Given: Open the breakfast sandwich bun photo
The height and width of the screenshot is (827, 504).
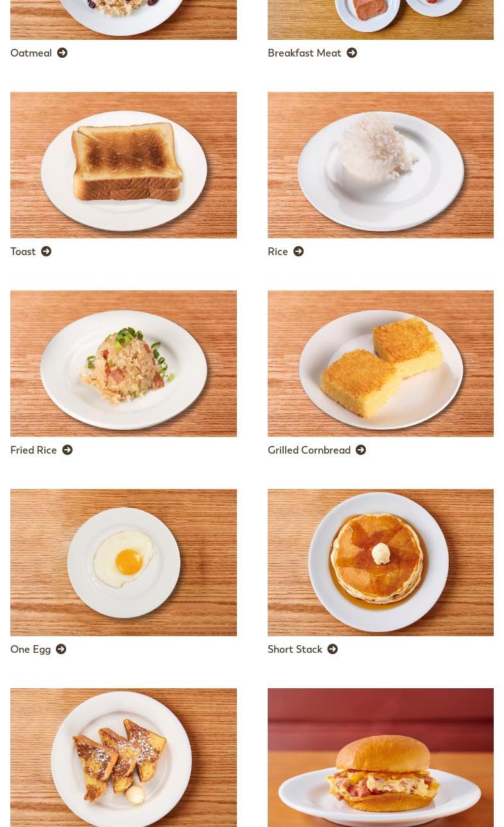Looking at the screenshot, I should coord(381,758).
